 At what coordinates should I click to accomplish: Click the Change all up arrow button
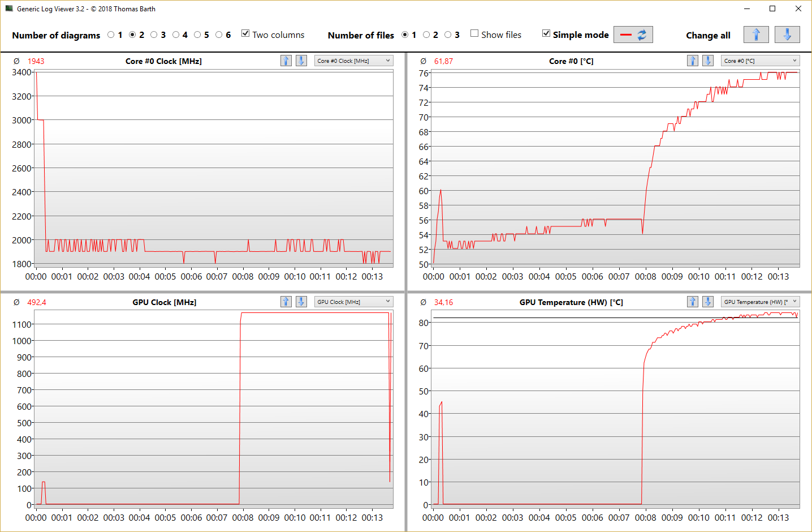(756, 35)
